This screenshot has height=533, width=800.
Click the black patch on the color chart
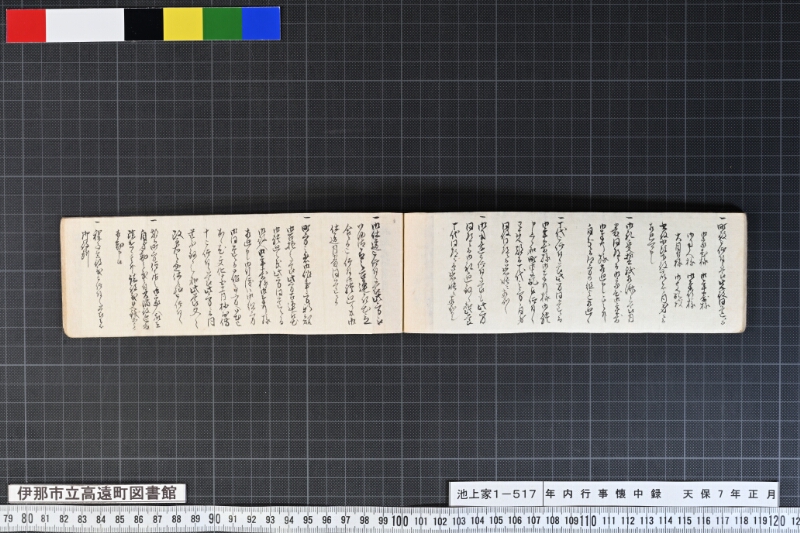tap(144, 24)
